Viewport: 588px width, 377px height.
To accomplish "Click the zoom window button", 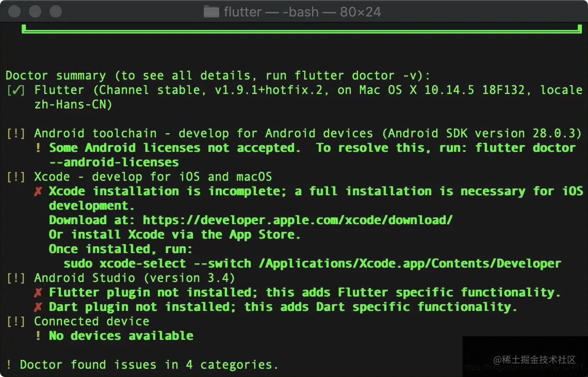I will point(56,11).
